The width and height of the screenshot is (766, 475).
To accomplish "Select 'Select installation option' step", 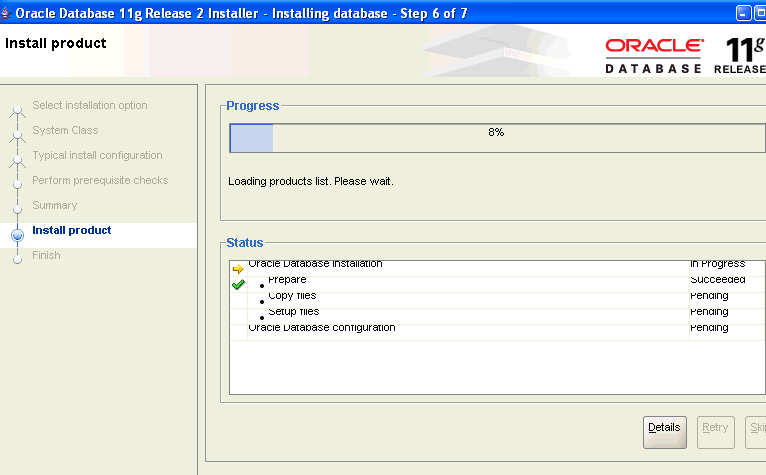I will click(89, 105).
